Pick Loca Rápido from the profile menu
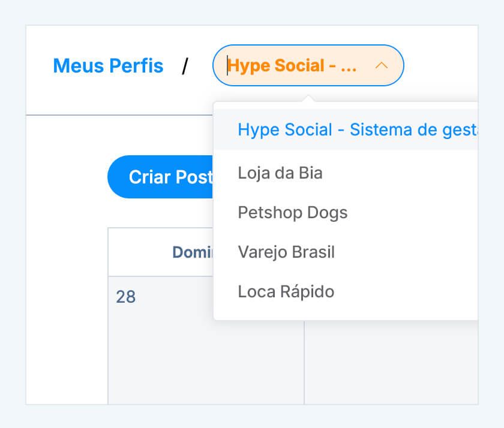 click(x=286, y=291)
